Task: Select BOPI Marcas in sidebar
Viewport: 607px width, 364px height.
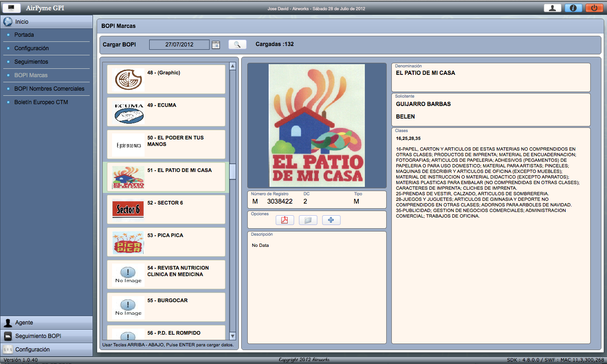Action: (31, 75)
